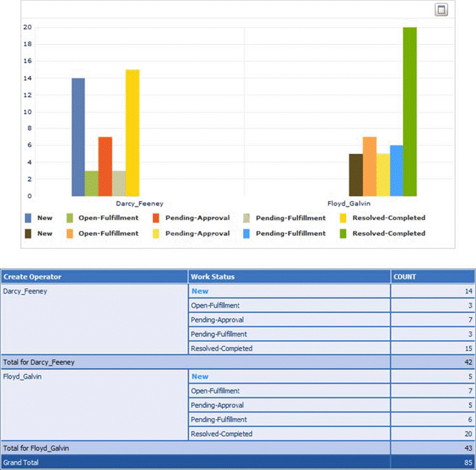This screenshot has height=470, width=476.
Task: Click Darcy_Feeney's yellow Resolved-Completed bar
Action: 132,132
